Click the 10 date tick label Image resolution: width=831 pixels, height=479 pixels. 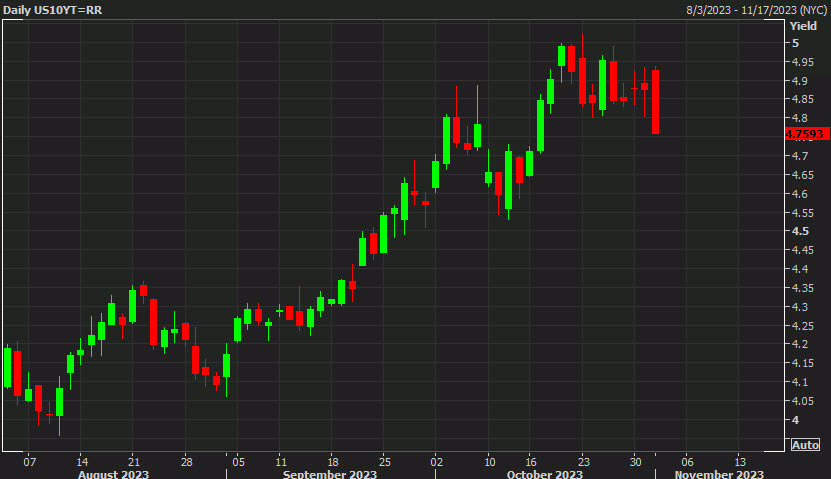pos(490,462)
